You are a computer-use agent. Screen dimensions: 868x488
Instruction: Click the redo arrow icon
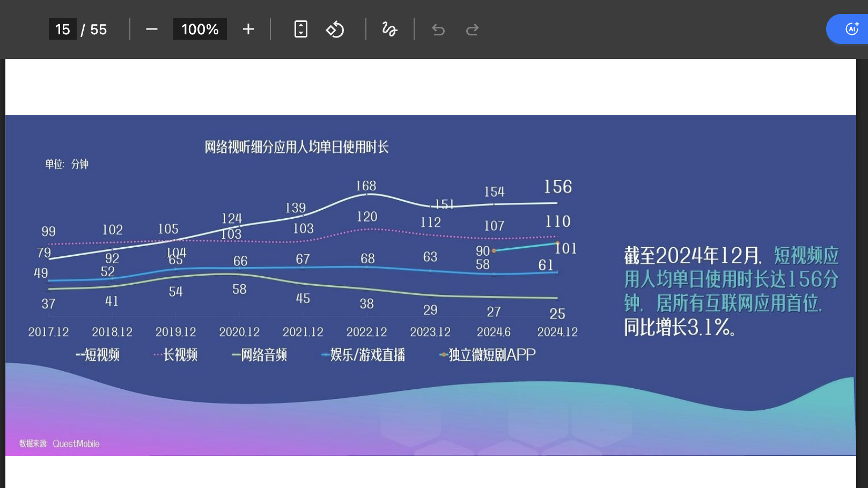pos(472,29)
